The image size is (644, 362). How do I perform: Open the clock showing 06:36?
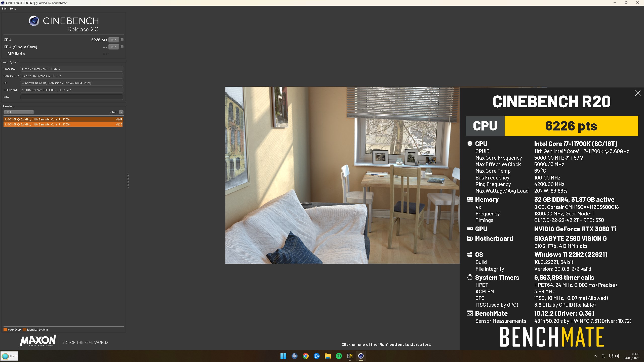[x=631, y=356]
